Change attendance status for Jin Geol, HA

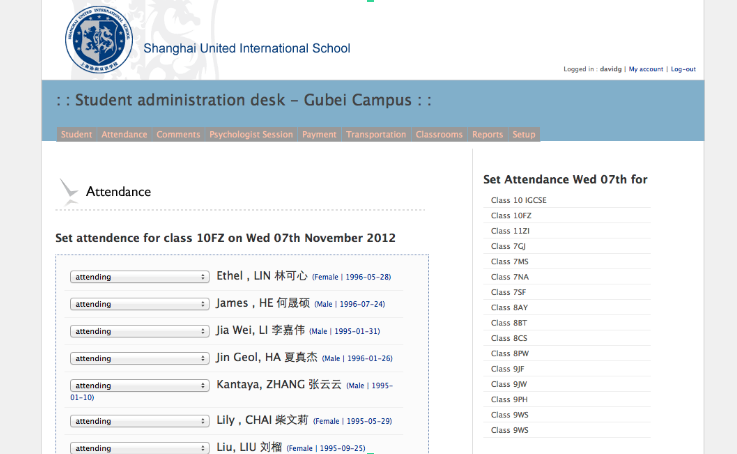pyautogui.click(x=140, y=359)
